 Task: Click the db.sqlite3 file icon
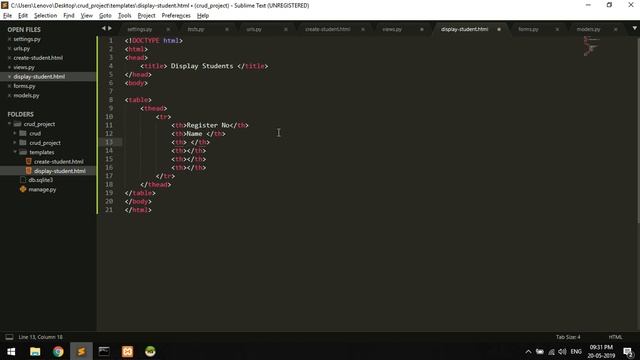pyautogui.click(x=23, y=180)
